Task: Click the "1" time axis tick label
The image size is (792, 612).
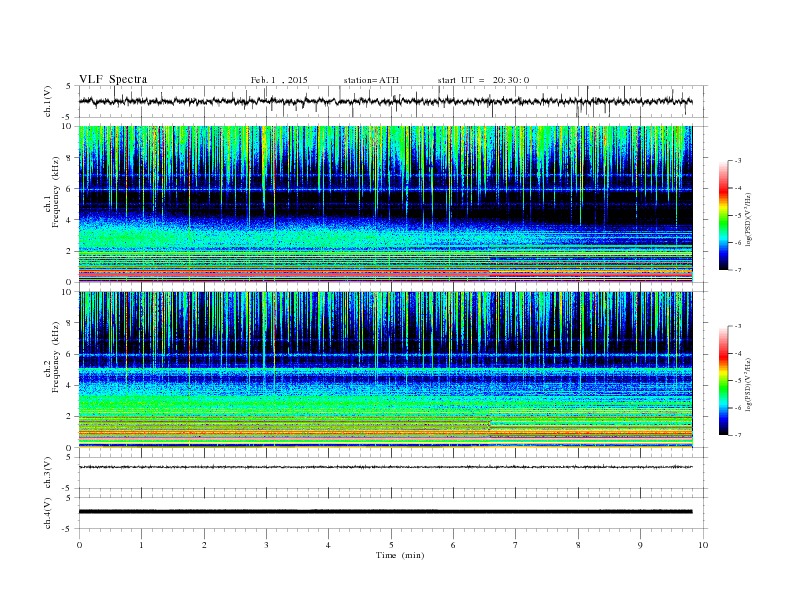Action: point(142,545)
